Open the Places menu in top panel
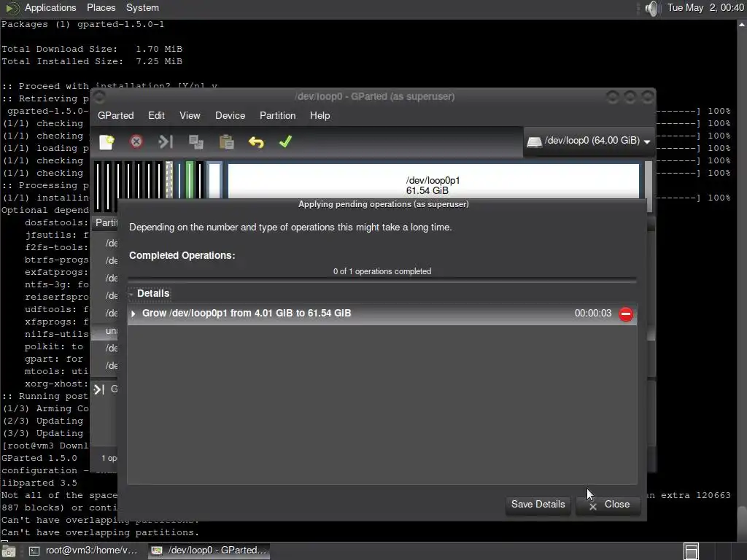The width and height of the screenshot is (747, 560). pyautogui.click(x=101, y=7)
